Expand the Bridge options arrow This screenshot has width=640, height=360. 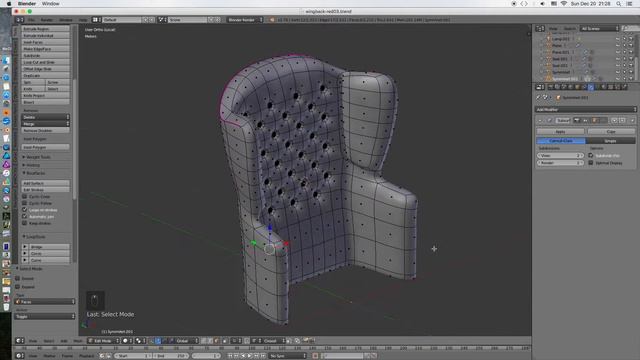pyautogui.click(x=25, y=247)
